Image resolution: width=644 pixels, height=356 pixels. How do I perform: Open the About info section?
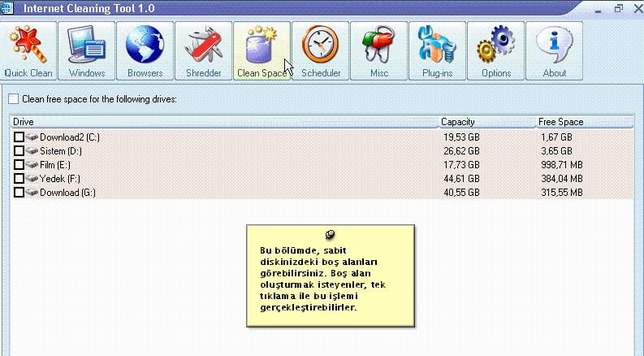[x=554, y=51]
